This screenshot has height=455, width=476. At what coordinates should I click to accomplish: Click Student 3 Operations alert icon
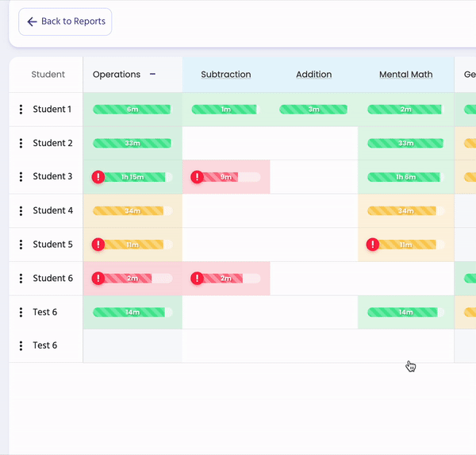pyautogui.click(x=98, y=177)
